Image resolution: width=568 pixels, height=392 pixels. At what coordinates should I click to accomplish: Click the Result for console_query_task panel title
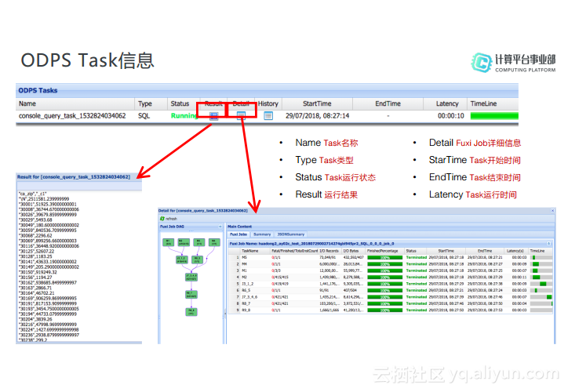pos(74,177)
